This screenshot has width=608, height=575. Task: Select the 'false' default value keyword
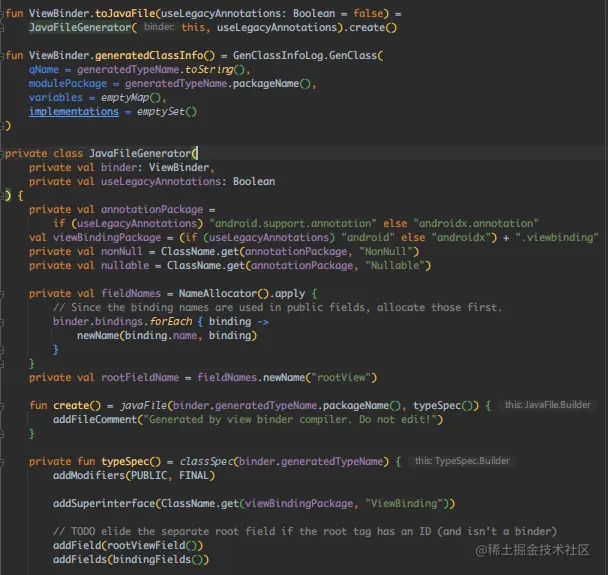point(368,14)
